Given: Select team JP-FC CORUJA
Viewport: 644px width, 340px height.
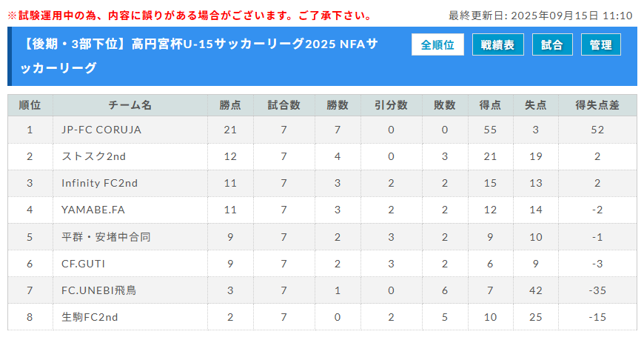Looking at the screenshot, I should (x=101, y=130).
